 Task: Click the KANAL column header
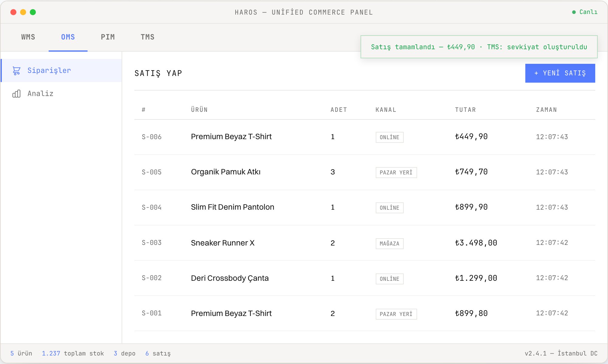(x=386, y=110)
